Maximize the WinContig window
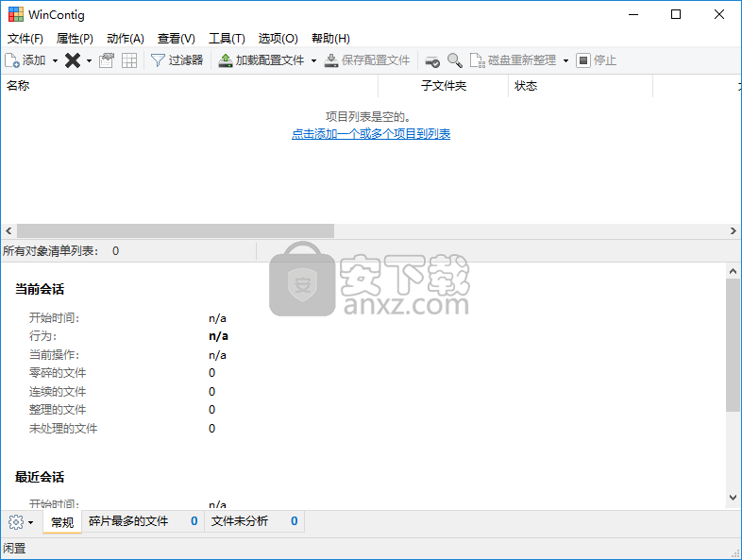Viewport: 742px width, 560px height. (x=676, y=15)
